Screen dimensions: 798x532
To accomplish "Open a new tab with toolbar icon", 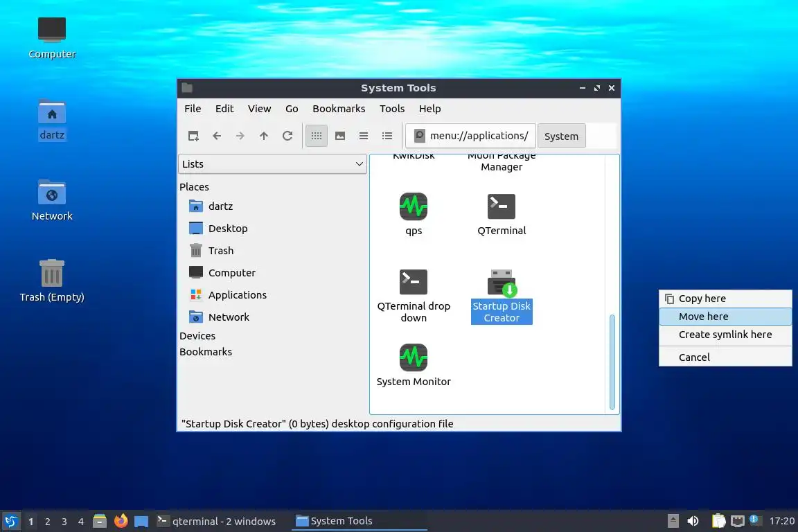I will (193, 136).
